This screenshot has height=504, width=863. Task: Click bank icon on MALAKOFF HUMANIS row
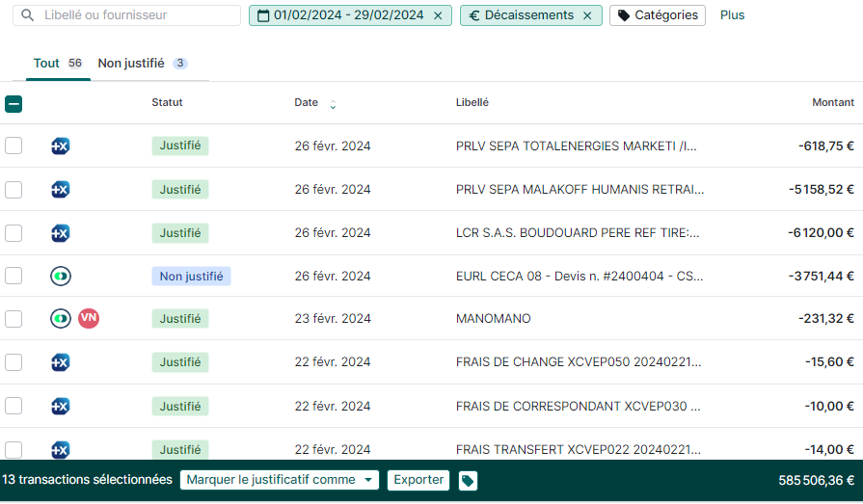click(x=60, y=190)
